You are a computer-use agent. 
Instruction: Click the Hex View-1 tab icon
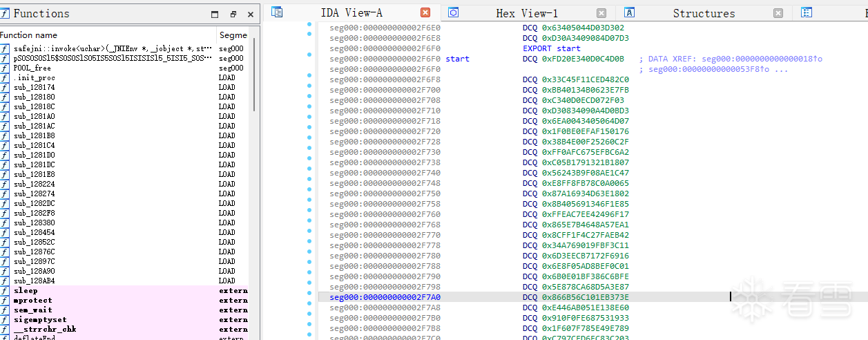point(454,12)
